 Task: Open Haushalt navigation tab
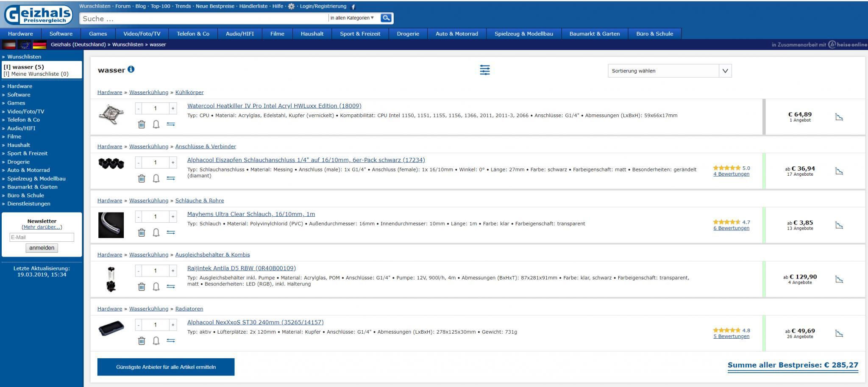coord(312,34)
